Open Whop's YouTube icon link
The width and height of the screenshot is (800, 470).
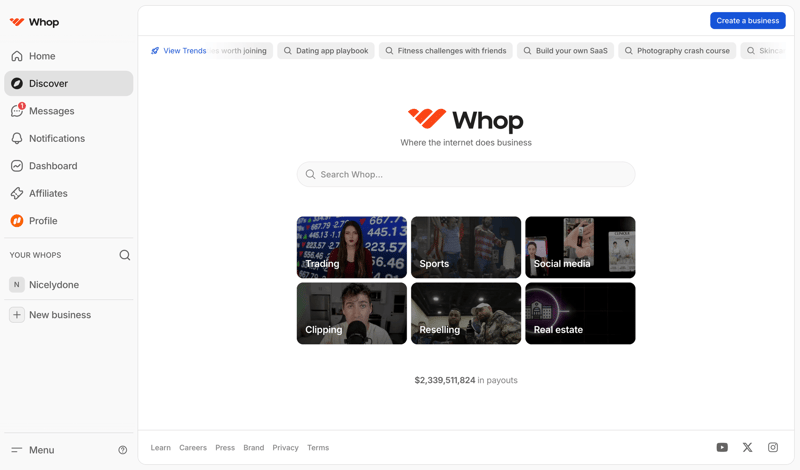point(722,448)
